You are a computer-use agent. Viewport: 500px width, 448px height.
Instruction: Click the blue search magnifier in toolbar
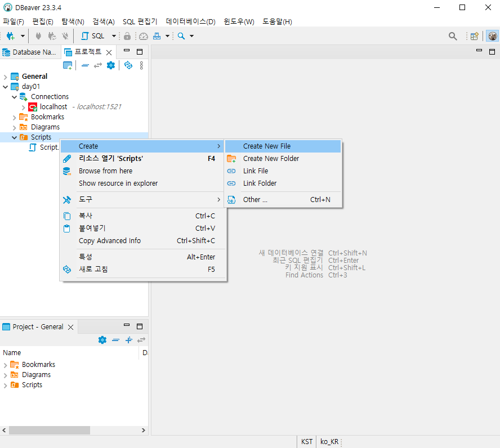coord(181,36)
